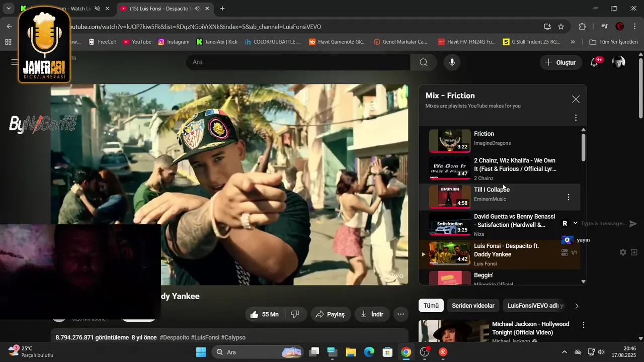
Task: Open OBS Studio from taskbar
Action: pyautogui.click(x=425, y=352)
